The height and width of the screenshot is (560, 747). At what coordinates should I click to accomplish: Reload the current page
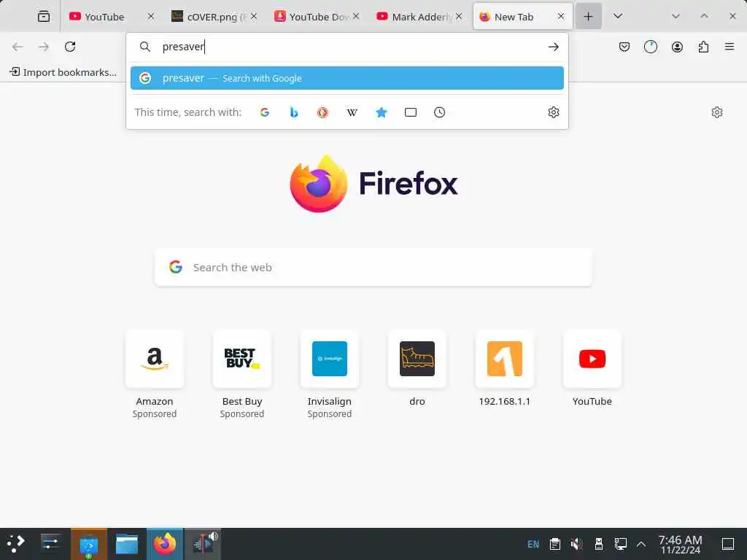point(70,47)
